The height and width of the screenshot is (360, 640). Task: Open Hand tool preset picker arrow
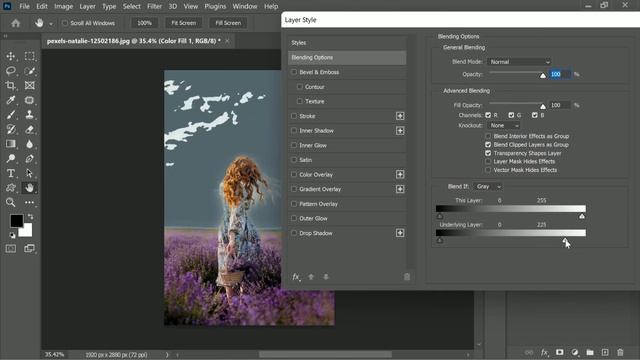(51, 24)
